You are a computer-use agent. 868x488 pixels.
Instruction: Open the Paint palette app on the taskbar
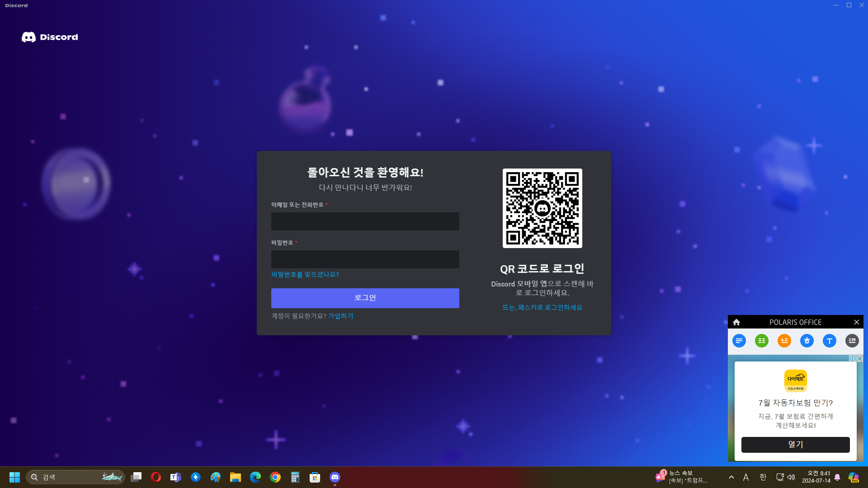click(216, 477)
